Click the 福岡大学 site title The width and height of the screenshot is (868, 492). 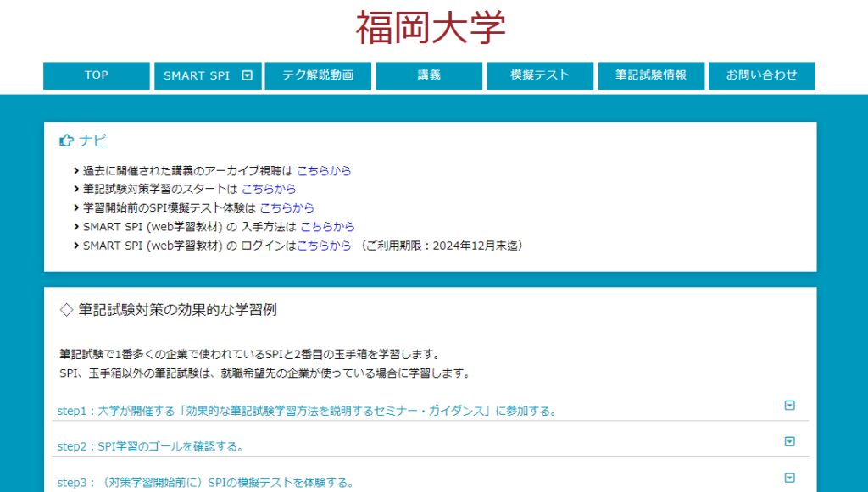pos(431,28)
